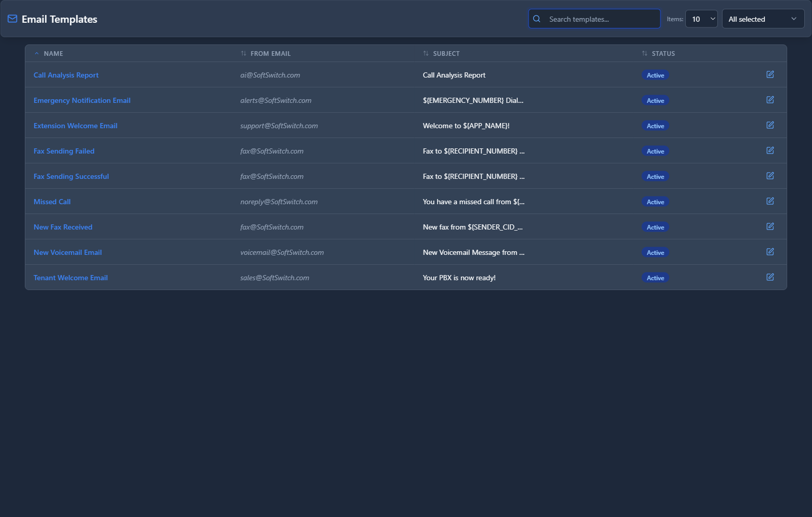Screen dimensions: 812x517
Task: Open the Items per page dropdown
Action: pos(701,19)
